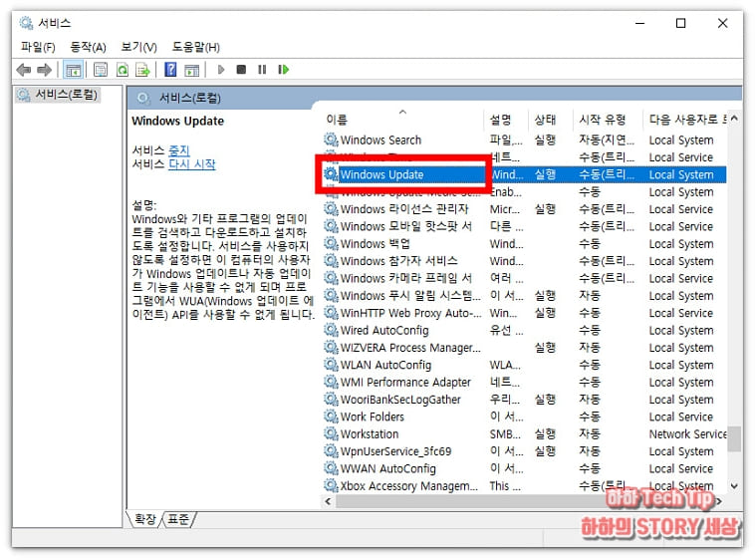Close the 서비스 window

(x=722, y=23)
